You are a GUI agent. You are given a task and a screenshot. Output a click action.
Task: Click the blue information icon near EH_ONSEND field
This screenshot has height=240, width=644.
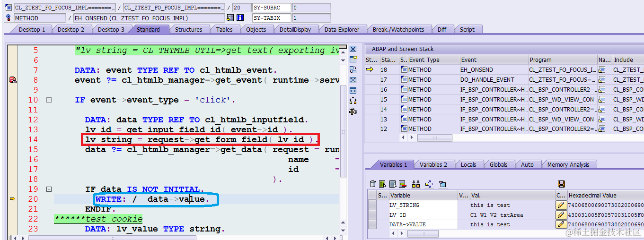pos(240,18)
